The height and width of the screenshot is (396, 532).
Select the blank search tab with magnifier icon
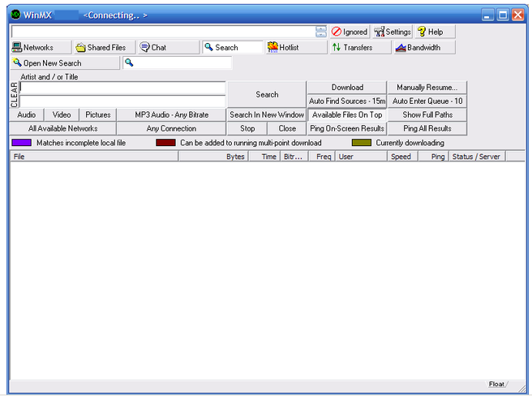pyautogui.click(x=177, y=62)
